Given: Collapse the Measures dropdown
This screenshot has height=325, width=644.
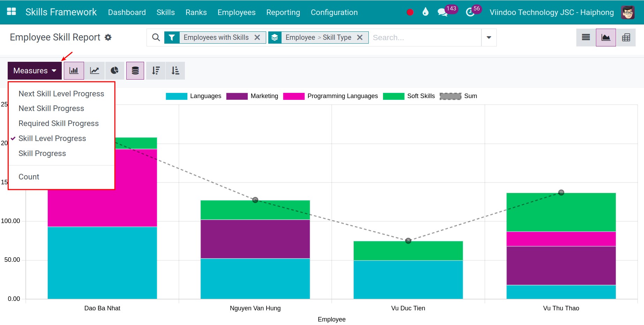Looking at the screenshot, I should (x=35, y=71).
